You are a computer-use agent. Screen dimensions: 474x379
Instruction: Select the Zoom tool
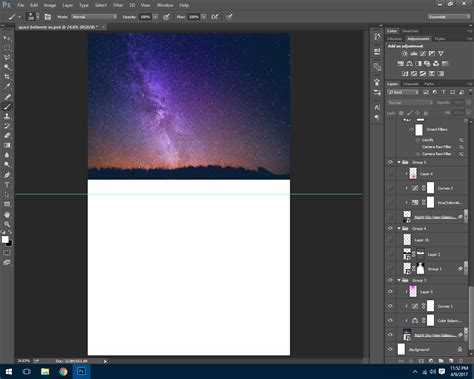pos(7,224)
